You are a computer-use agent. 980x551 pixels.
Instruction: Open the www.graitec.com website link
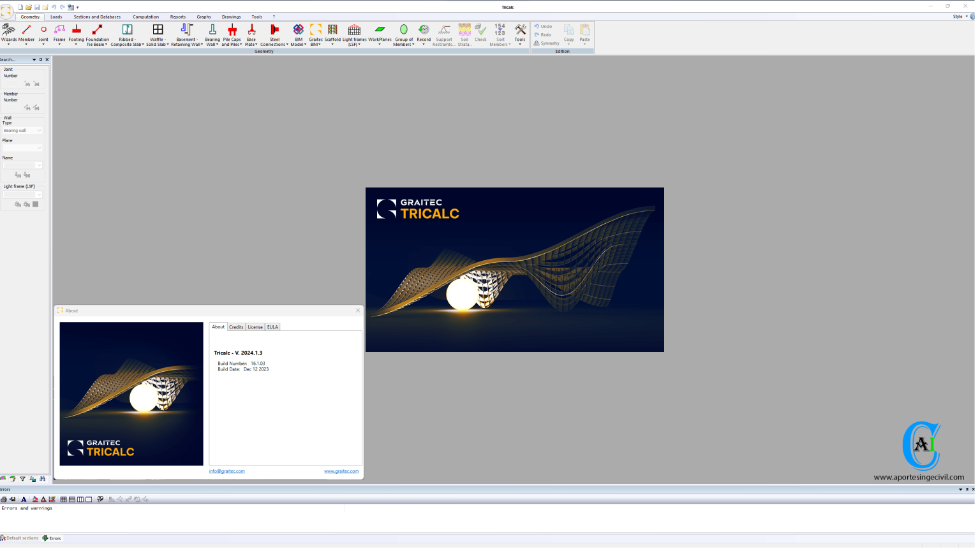[341, 471]
